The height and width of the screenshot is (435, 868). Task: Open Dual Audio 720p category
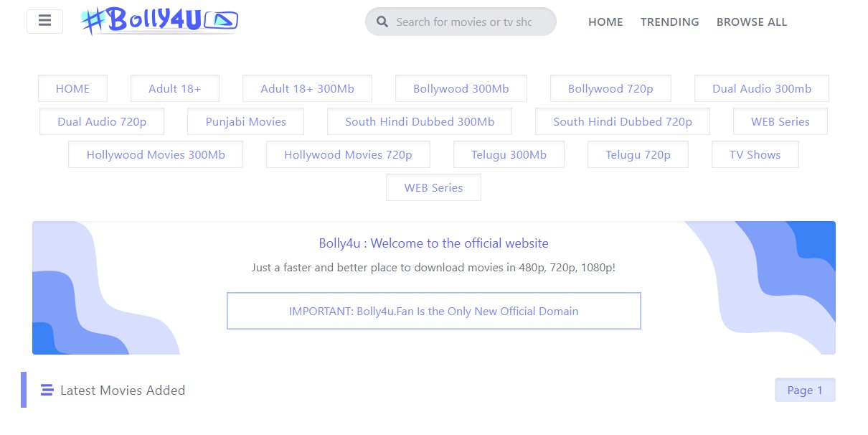102,121
